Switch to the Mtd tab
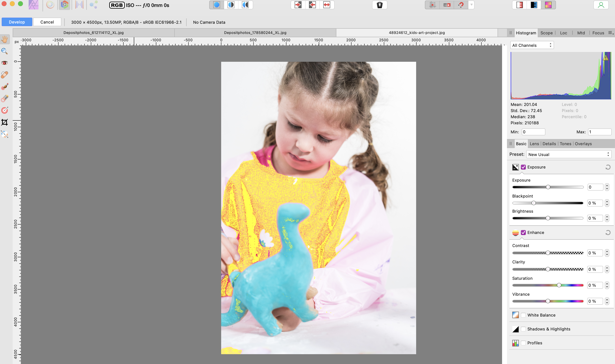The image size is (615, 364). [581, 33]
